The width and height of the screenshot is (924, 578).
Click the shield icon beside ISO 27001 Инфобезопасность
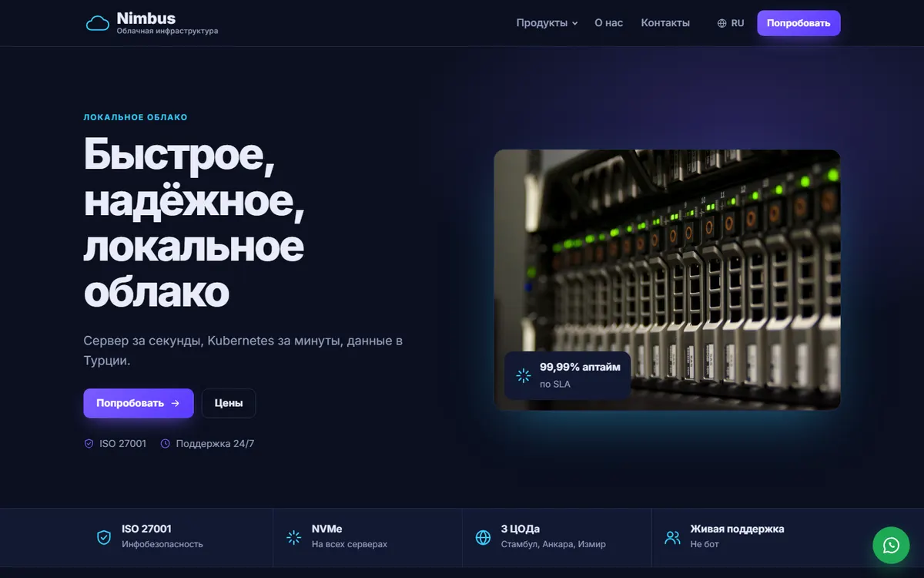(x=104, y=537)
